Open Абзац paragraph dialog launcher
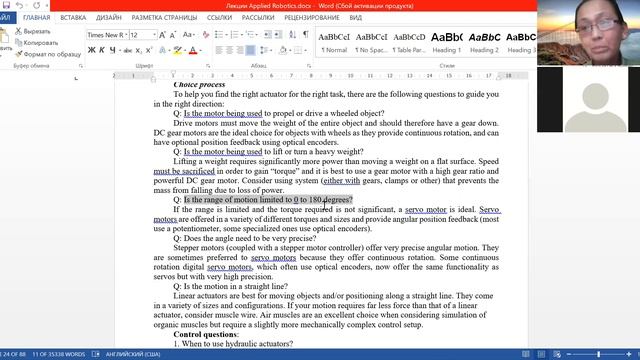Screen dimensions: 640x360 pyautogui.click(x=309, y=66)
